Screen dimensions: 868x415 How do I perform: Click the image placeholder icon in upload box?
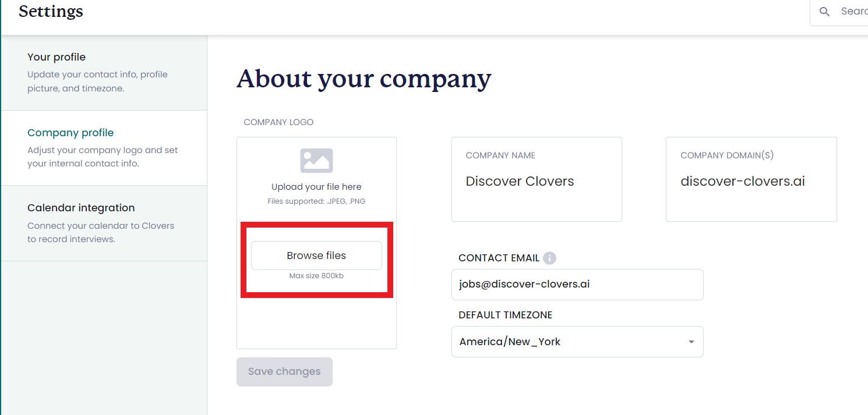coord(316,161)
